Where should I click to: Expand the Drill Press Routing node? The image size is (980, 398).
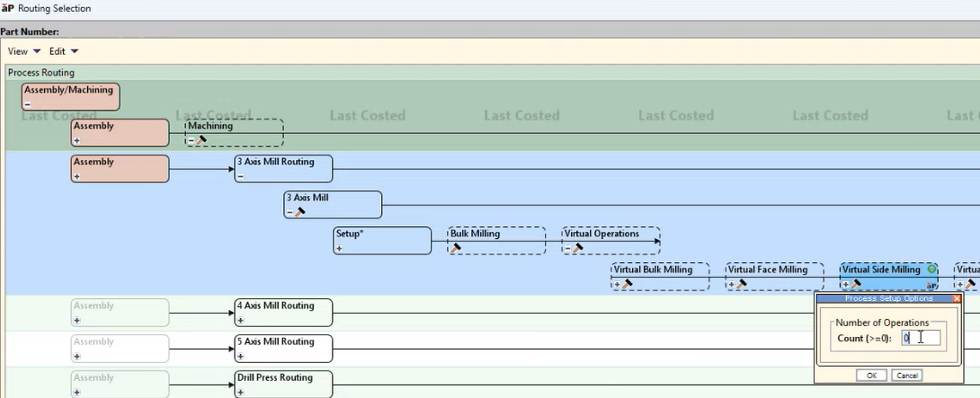(x=240, y=392)
